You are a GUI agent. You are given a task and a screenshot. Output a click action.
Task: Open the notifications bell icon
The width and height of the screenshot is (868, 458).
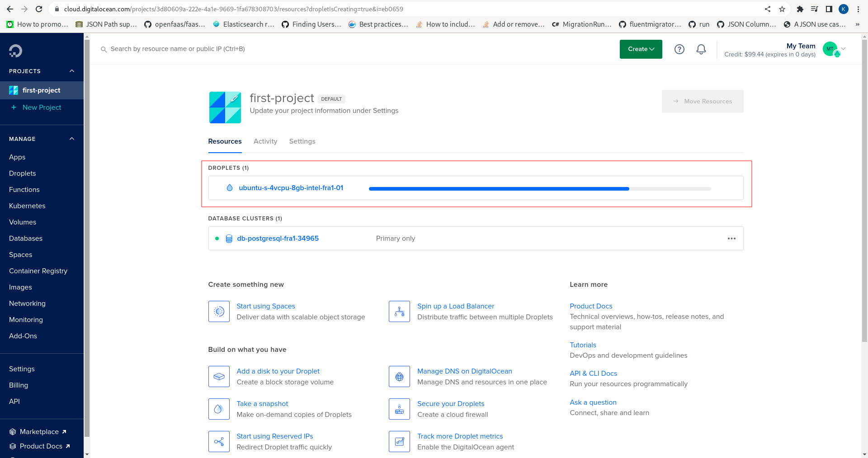pyautogui.click(x=701, y=49)
